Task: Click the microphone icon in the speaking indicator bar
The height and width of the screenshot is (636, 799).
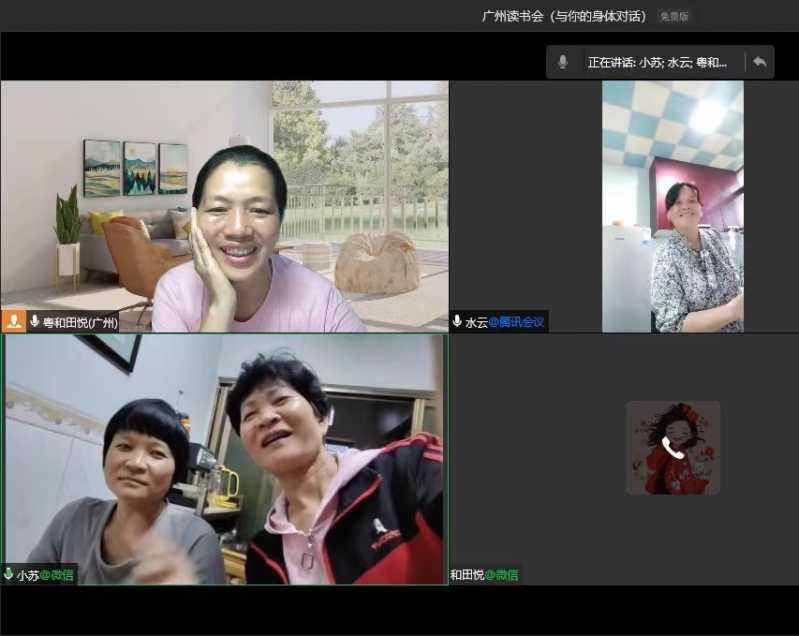Action: click(563, 62)
